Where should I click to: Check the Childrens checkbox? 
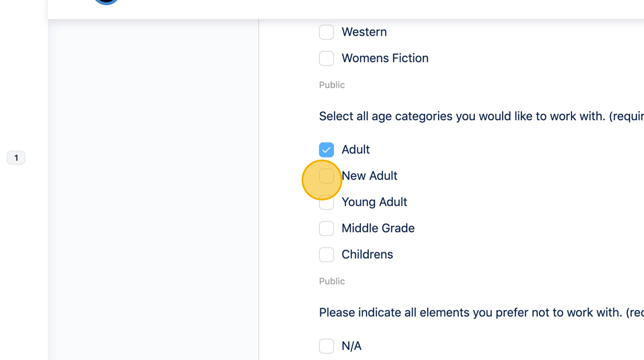tap(327, 255)
